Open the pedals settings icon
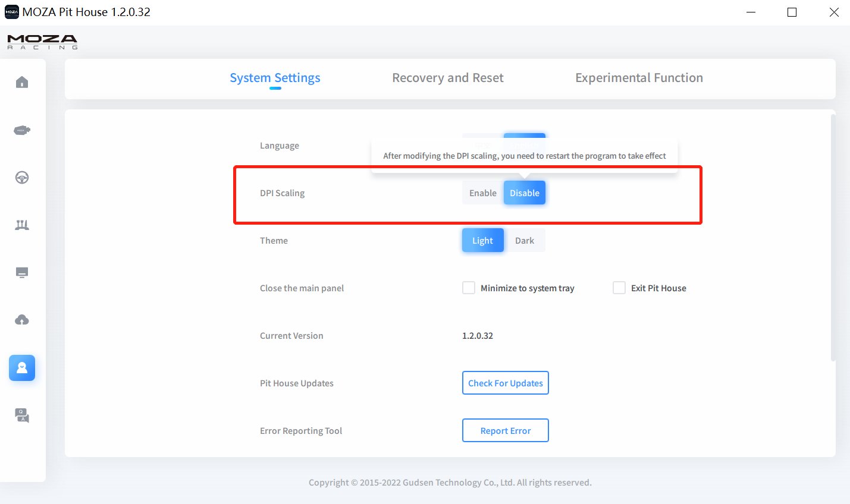Screen dimensions: 850x504 tap(22, 225)
